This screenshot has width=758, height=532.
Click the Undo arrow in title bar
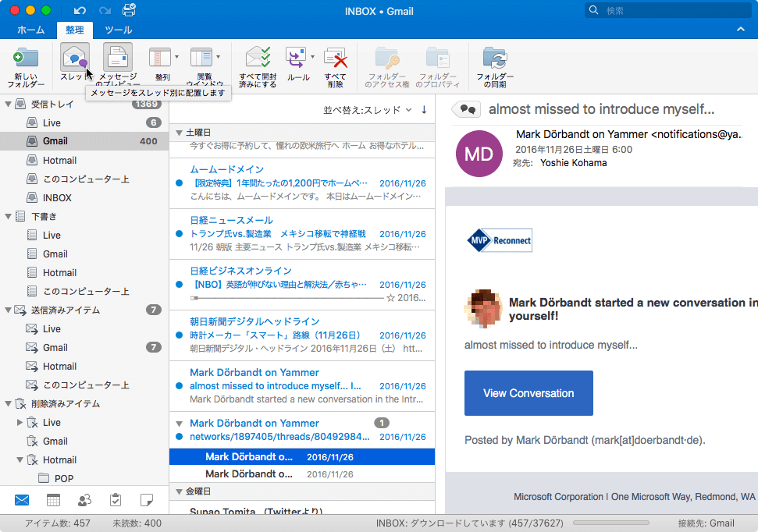coord(80,10)
